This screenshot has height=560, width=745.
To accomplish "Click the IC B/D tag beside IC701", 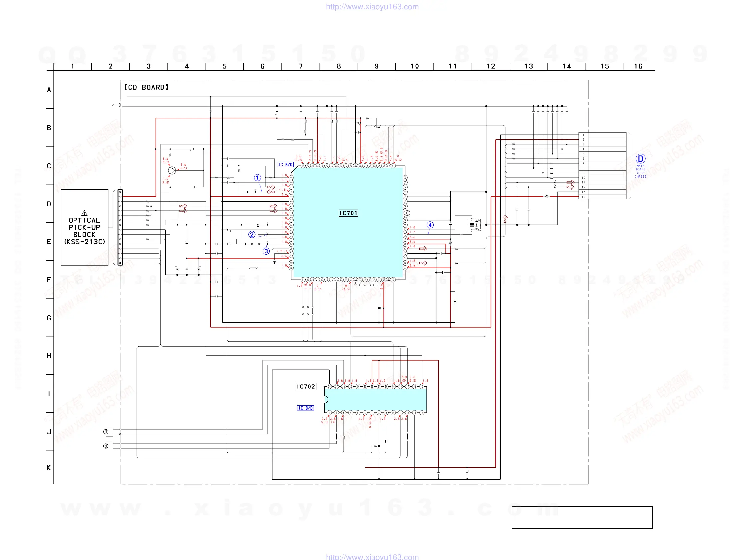I will click(x=285, y=165).
